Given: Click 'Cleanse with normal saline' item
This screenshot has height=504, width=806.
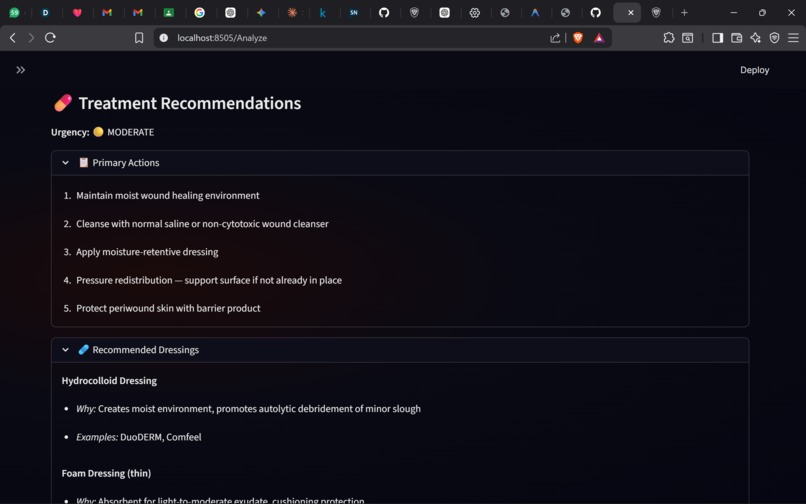Looking at the screenshot, I should click(x=202, y=224).
